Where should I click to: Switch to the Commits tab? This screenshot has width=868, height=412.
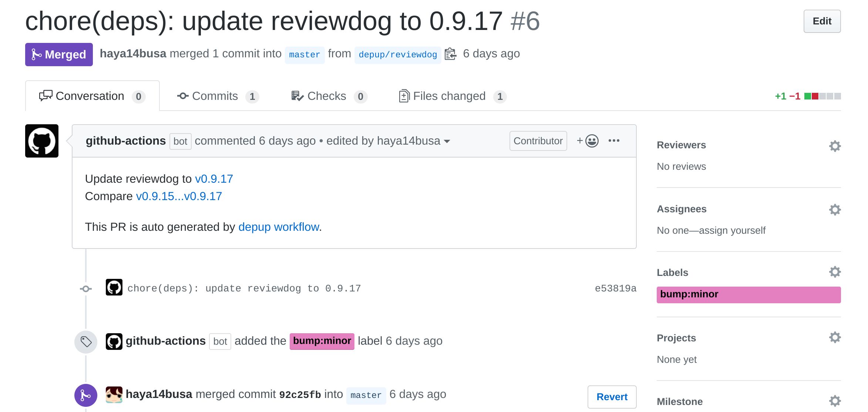click(215, 96)
